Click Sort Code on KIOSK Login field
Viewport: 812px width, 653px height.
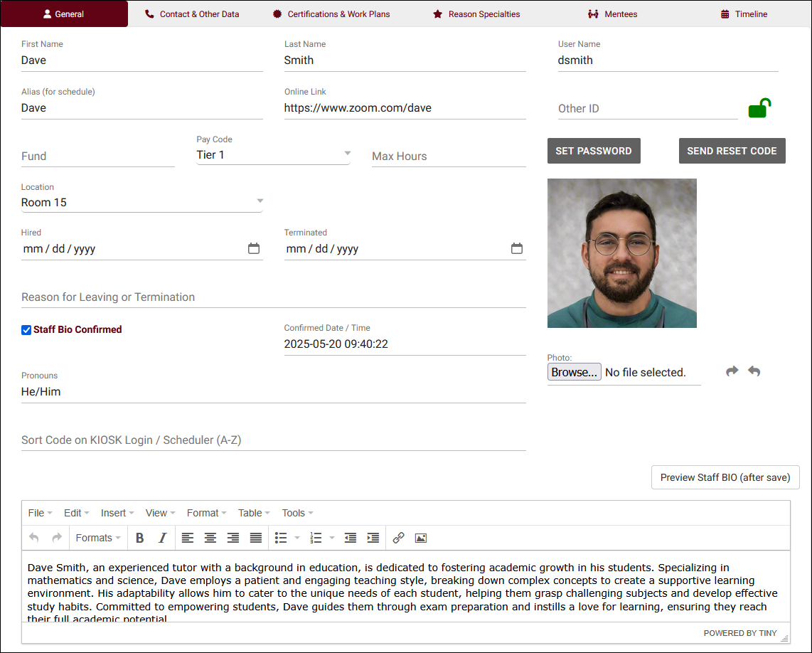(x=274, y=440)
